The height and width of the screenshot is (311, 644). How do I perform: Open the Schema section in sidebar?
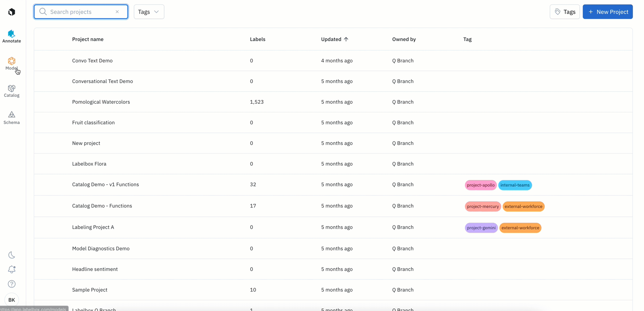[x=12, y=118]
